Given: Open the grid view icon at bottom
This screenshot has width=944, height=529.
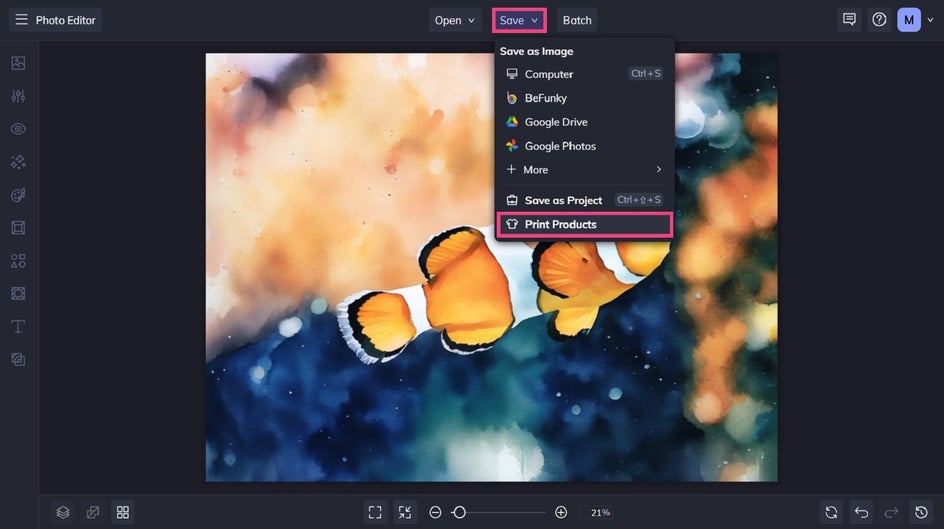Looking at the screenshot, I should coord(123,512).
